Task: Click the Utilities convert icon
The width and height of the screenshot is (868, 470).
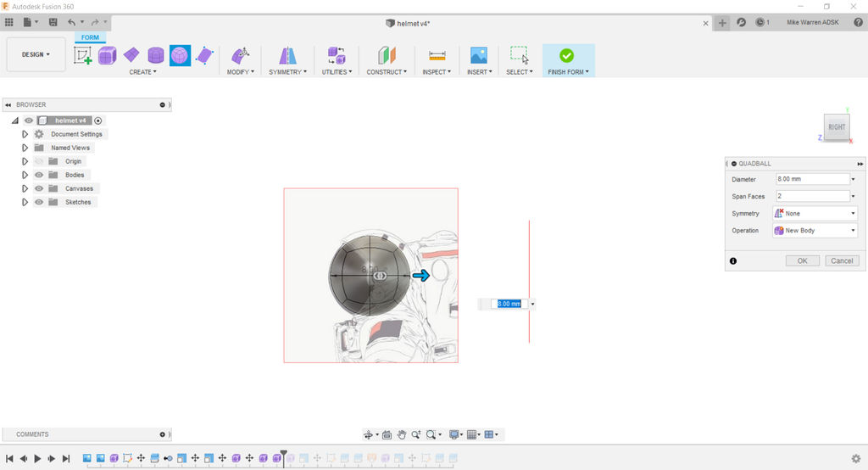Action: [337, 55]
